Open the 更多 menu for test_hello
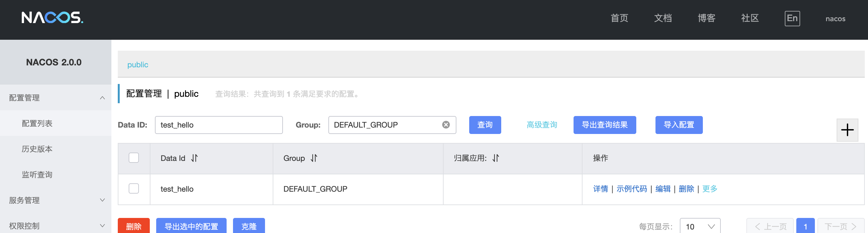The height and width of the screenshot is (233, 868). (710, 189)
